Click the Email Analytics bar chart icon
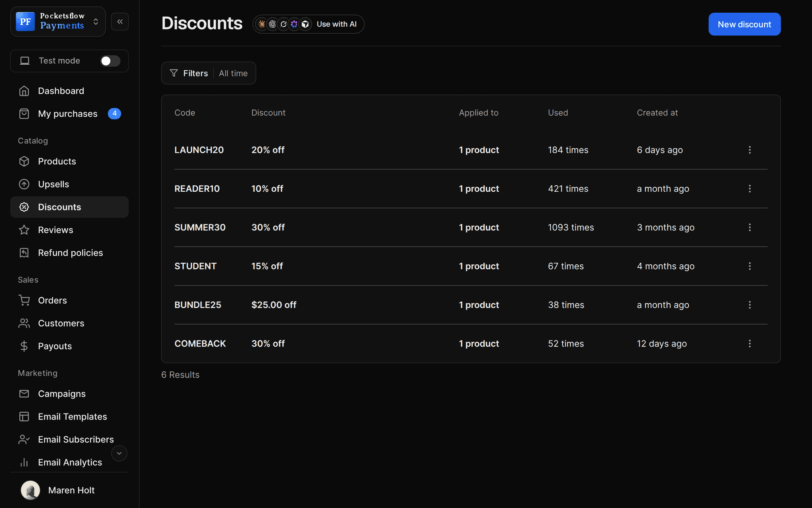 click(x=24, y=462)
